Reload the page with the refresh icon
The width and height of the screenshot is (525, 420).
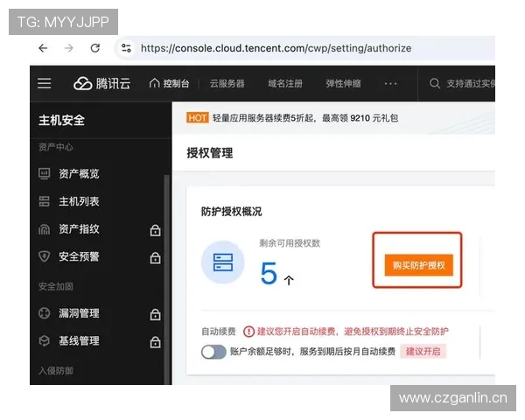95,48
